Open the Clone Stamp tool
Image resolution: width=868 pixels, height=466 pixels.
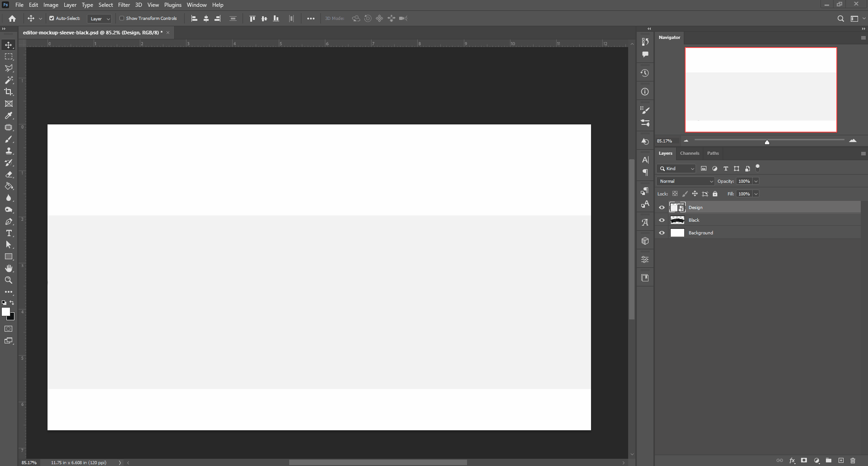(x=9, y=151)
